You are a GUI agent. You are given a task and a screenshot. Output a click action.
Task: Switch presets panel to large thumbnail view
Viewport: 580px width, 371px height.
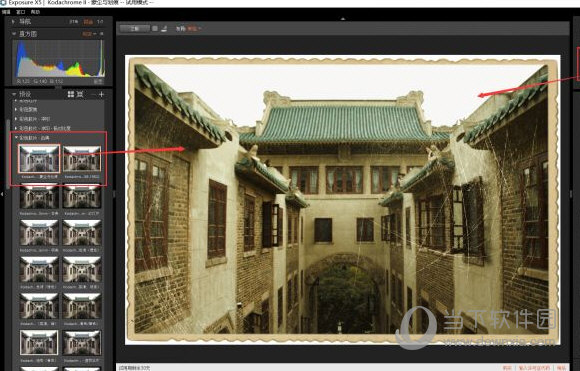(x=80, y=95)
